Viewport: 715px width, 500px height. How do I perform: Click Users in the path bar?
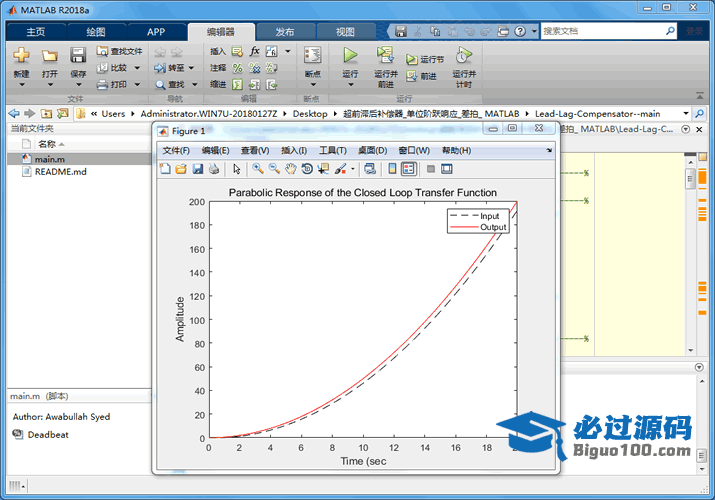click(113, 114)
